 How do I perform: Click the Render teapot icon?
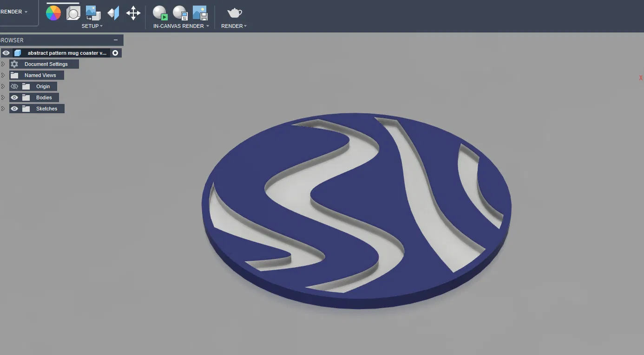[x=234, y=13]
